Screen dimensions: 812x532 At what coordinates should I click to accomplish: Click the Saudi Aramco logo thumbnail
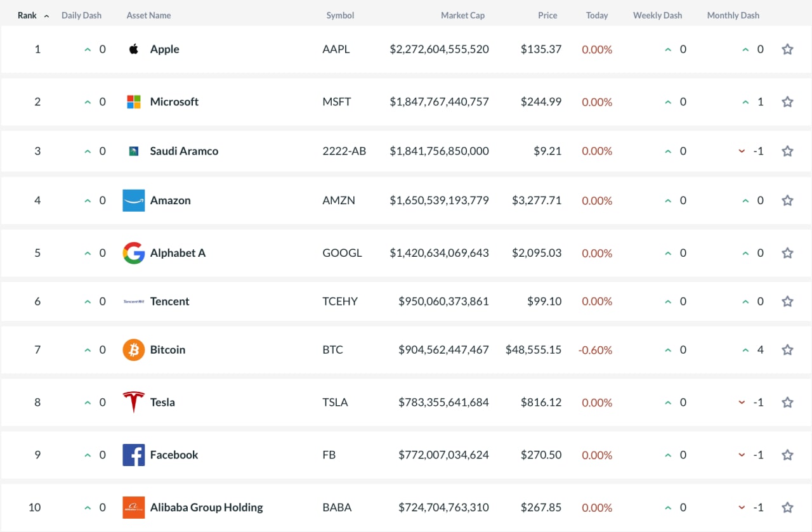tap(133, 151)
